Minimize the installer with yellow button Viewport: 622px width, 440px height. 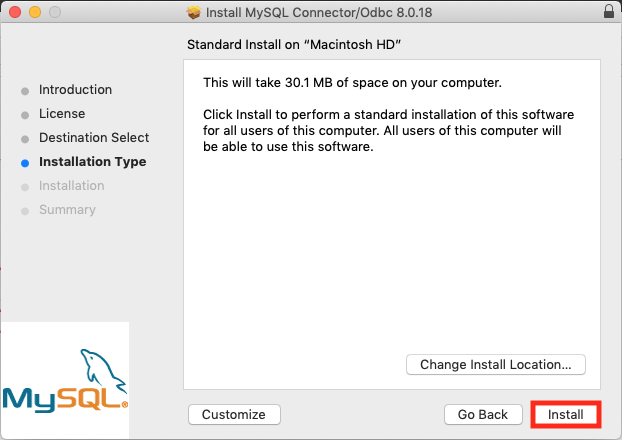point(35,12)
